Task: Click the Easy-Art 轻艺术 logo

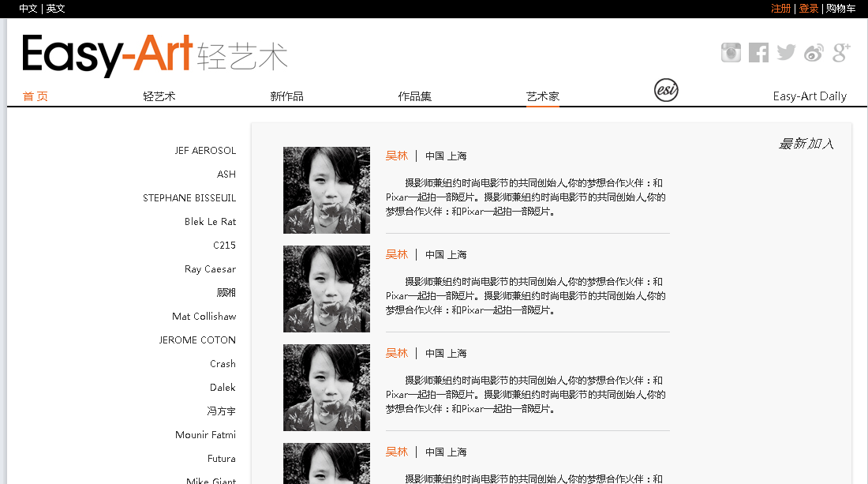Action: click(155, 54)
